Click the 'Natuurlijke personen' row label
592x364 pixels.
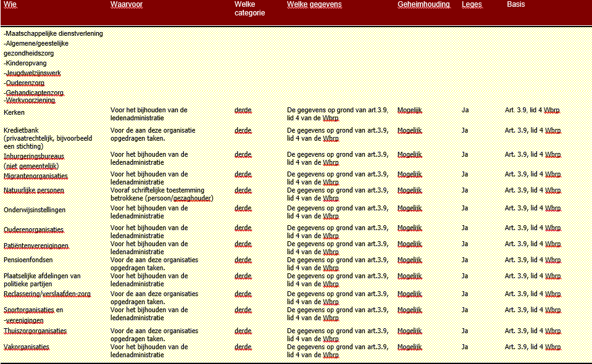[34, 190]
